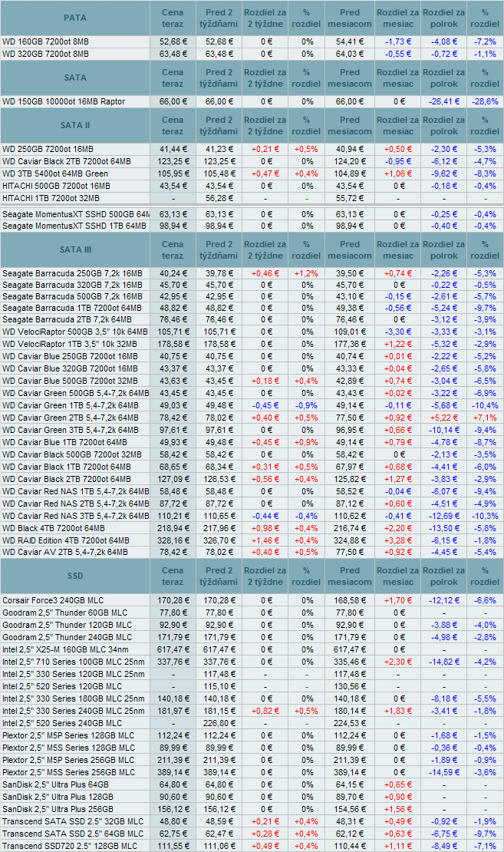Click the 127,09 € current price cell
The height and width of the screenshot is (852, 504).
[x=173, y=479]
